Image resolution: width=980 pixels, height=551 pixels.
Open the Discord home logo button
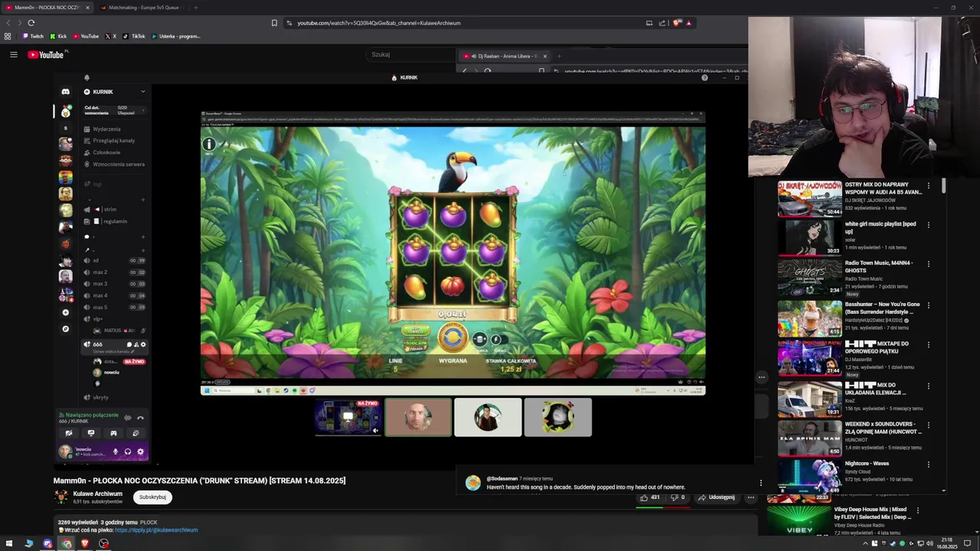pyautogui.click(x=65, y=92)
